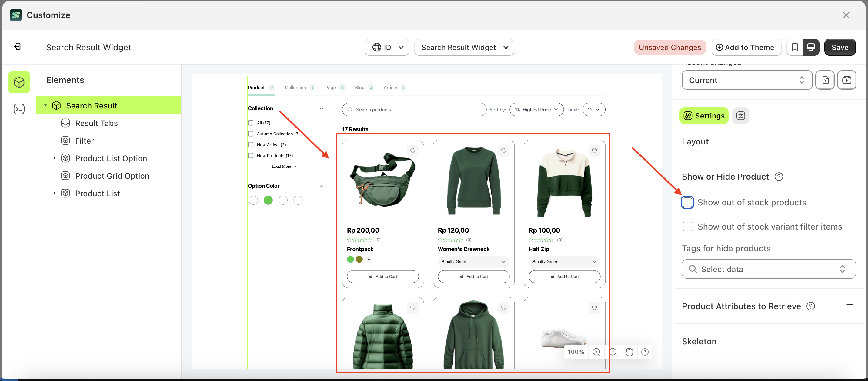This screenshot has height=381, width=868.
Task: Open the Highest Price sort dropdown
Action: pos(536,110)
